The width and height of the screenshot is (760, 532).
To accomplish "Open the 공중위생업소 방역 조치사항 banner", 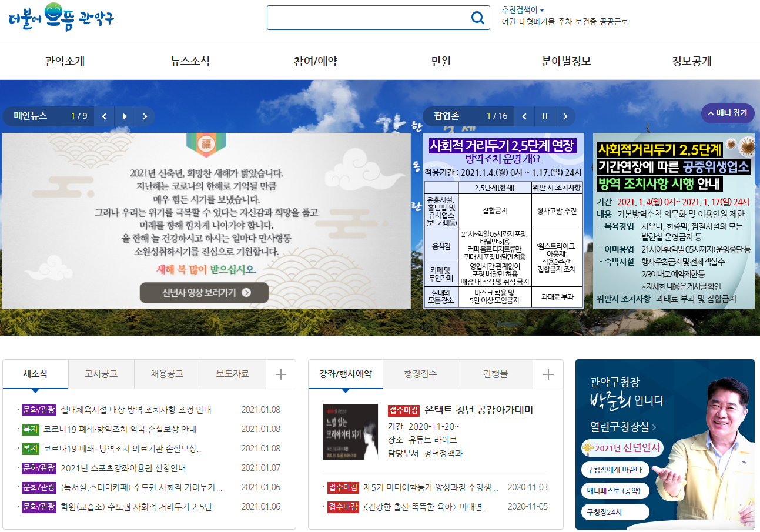I will [x=674, y=220].
